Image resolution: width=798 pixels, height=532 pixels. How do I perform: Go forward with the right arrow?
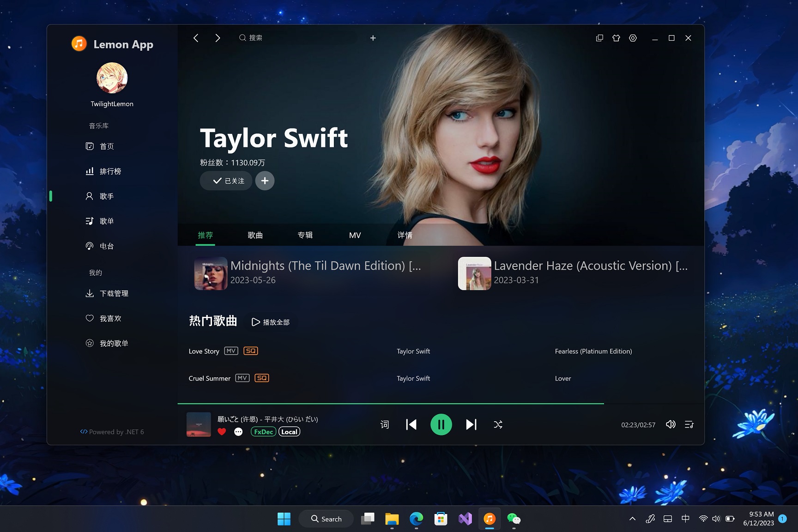pos(218,38)
